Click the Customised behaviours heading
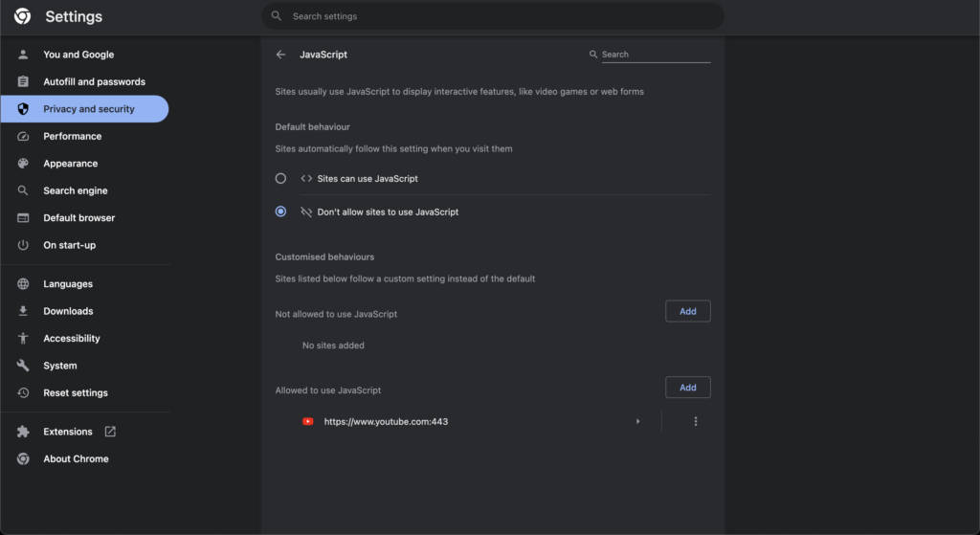Viewport: 980px width, 535px height. [324, 256]
